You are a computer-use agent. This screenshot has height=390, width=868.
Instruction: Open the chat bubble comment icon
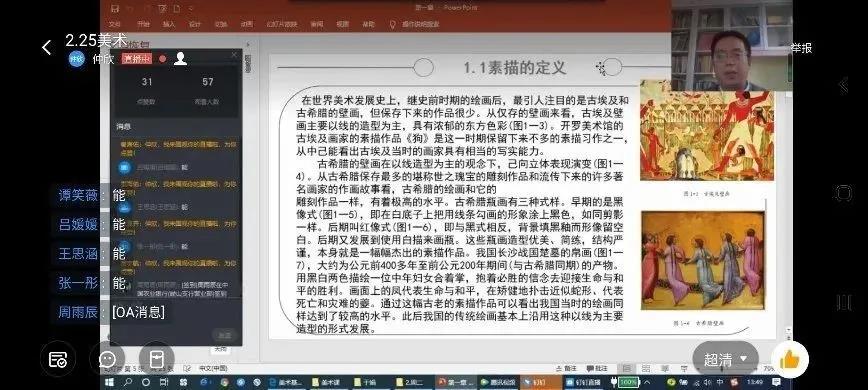click(x=107, y=360)
